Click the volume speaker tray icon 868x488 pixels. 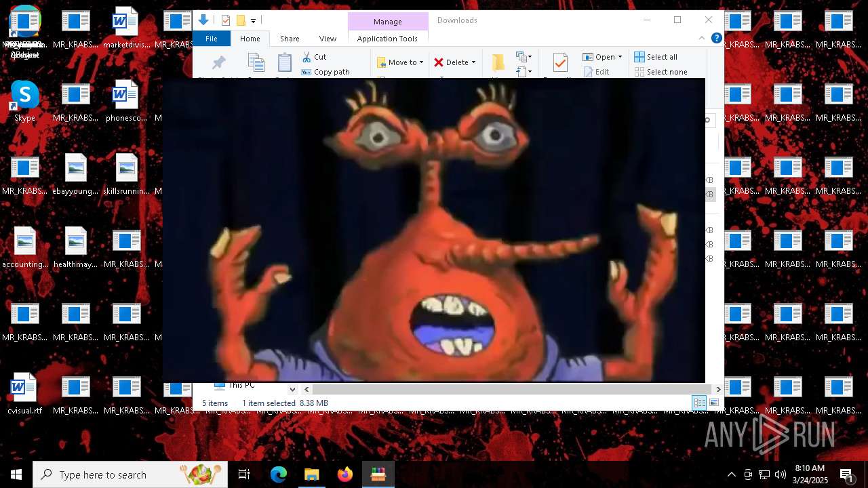(781, 474)
